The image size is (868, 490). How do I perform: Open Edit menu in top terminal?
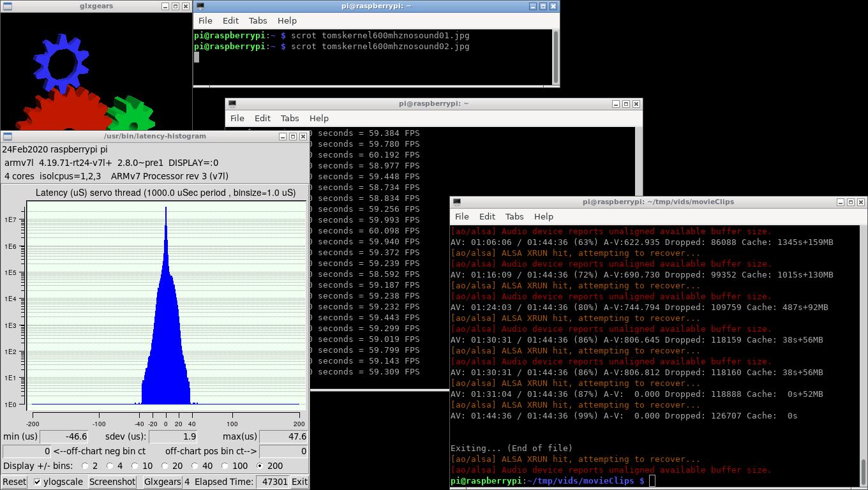coord(230,21)
